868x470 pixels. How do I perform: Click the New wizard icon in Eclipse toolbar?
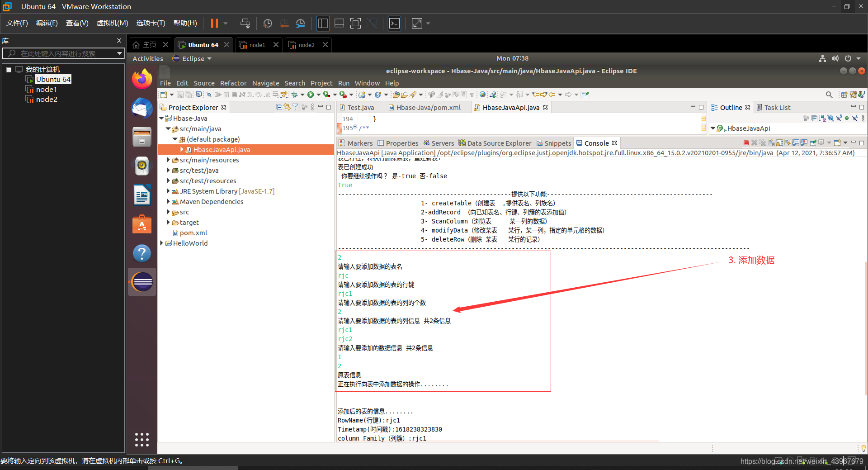(164, 95)
